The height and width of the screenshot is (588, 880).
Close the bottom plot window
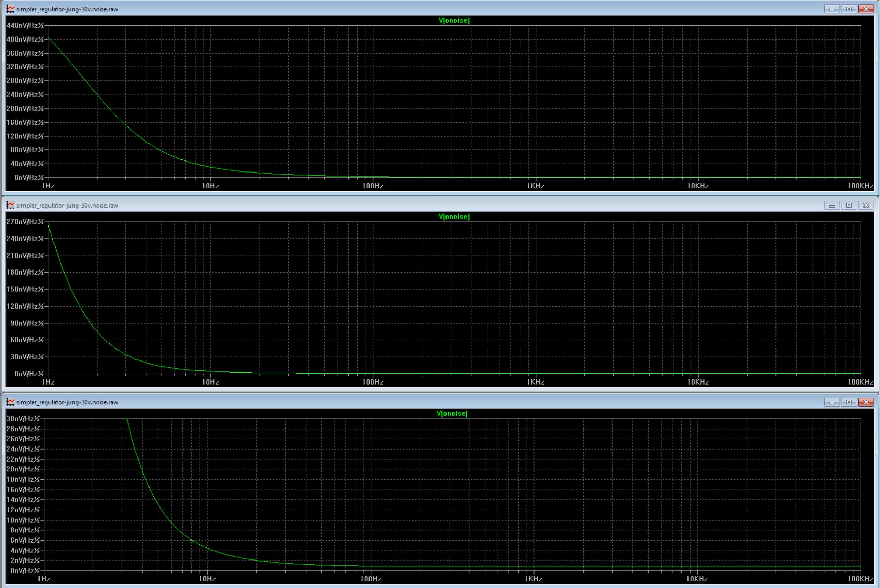(x=866, y=402)
